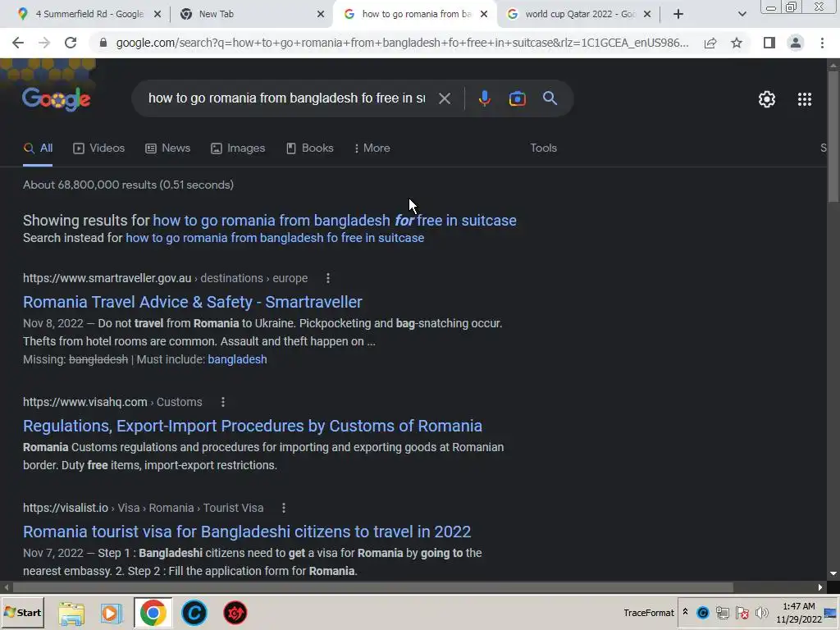
Task: Open Romania Travel Advice & Safety result
Action: [192, 302]
